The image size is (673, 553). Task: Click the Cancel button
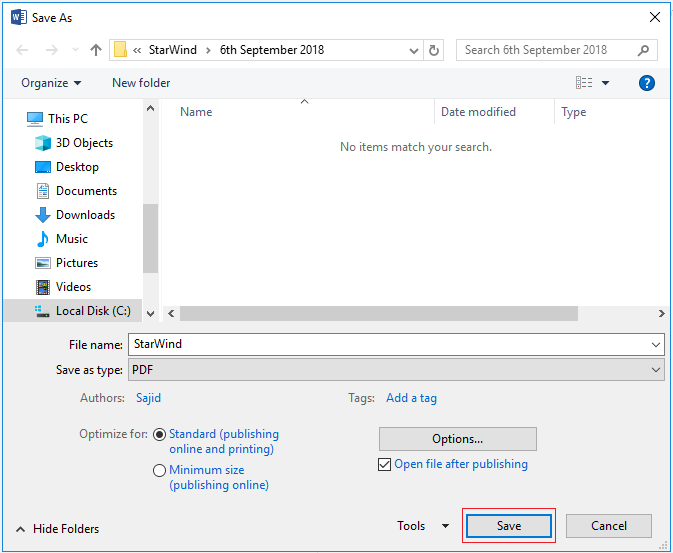pyautogui.click(x=609, y=526)
